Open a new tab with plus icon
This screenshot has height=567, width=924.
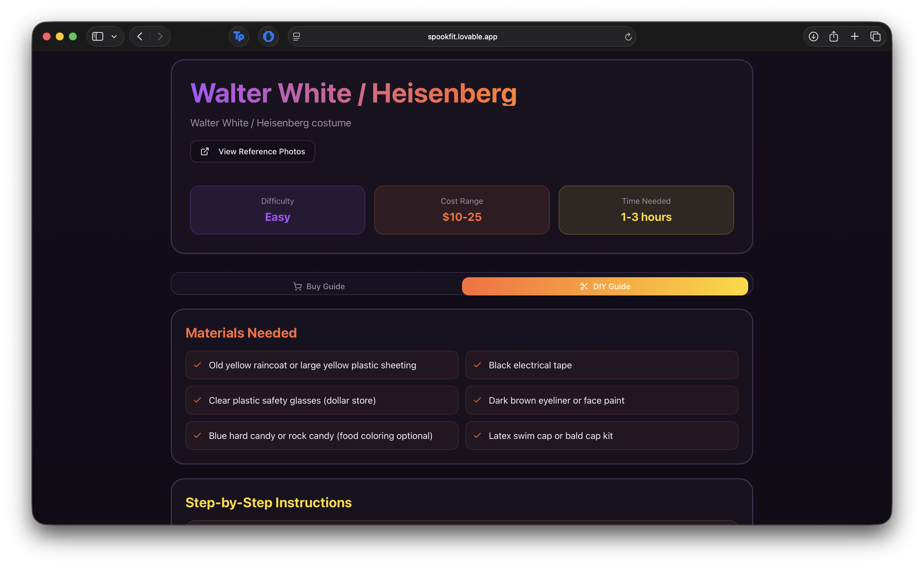(x=855, y=36)
